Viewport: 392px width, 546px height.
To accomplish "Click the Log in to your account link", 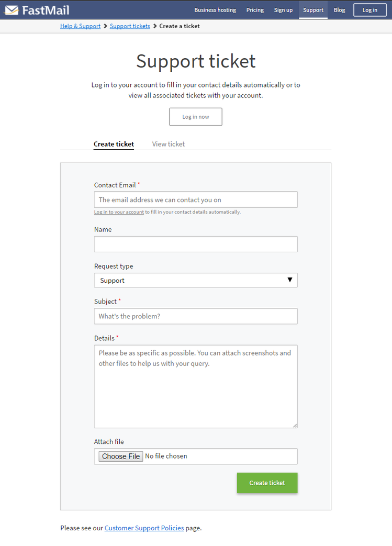I will (119, 212).
